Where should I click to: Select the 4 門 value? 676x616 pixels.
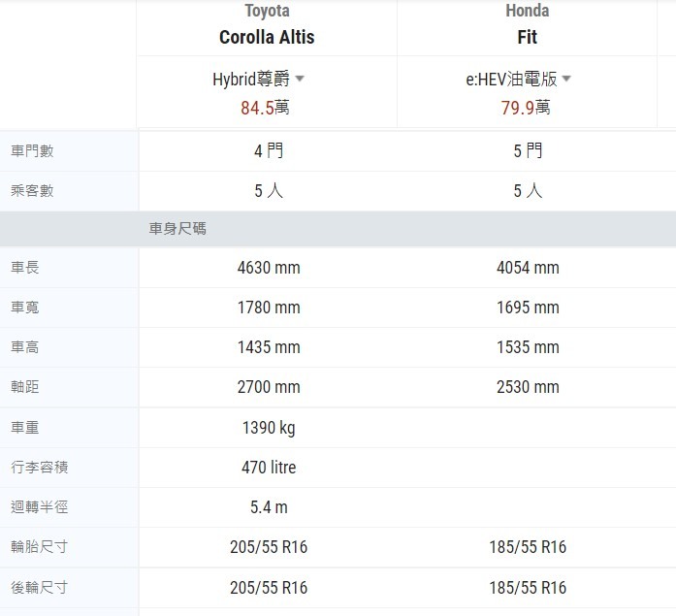point(269,151)
